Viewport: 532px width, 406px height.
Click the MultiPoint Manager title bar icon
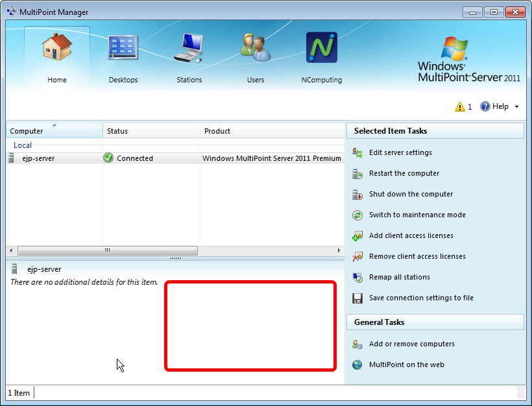pos(12,12)
